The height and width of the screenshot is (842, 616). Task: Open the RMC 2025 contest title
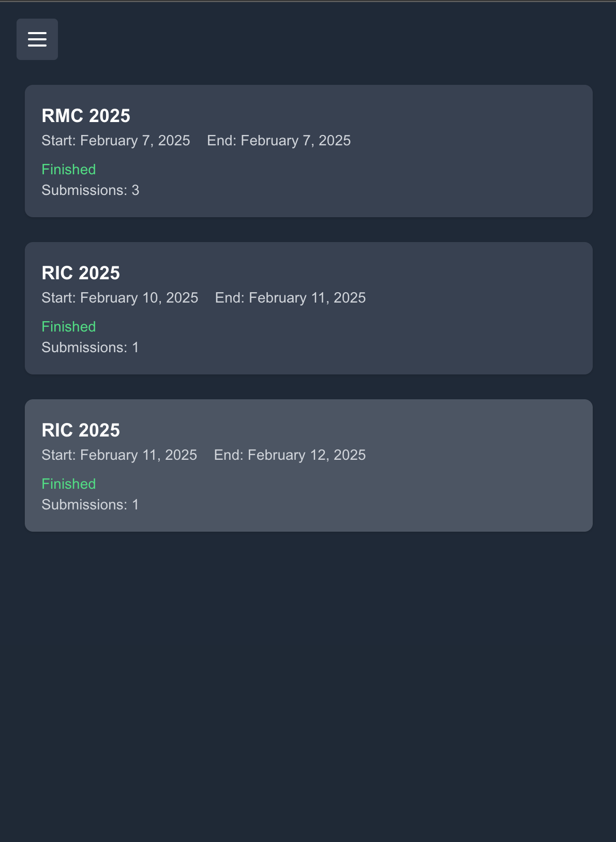point(86,116)
